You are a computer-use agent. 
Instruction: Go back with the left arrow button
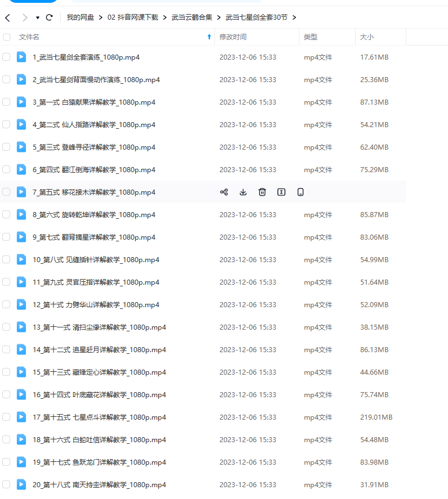8,17
